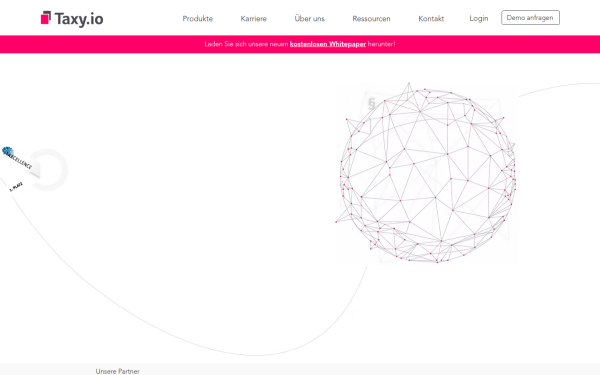Go to the Kontakt page
The height and width of the screenshot is (375, 600).
click(x=431, y=18)
